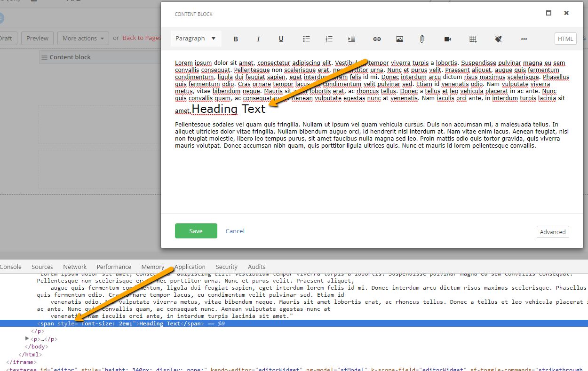Select the highlighted span element in DevTools
Image resolution: width=588 pixels, height=371 pixels.
point(294,324)
